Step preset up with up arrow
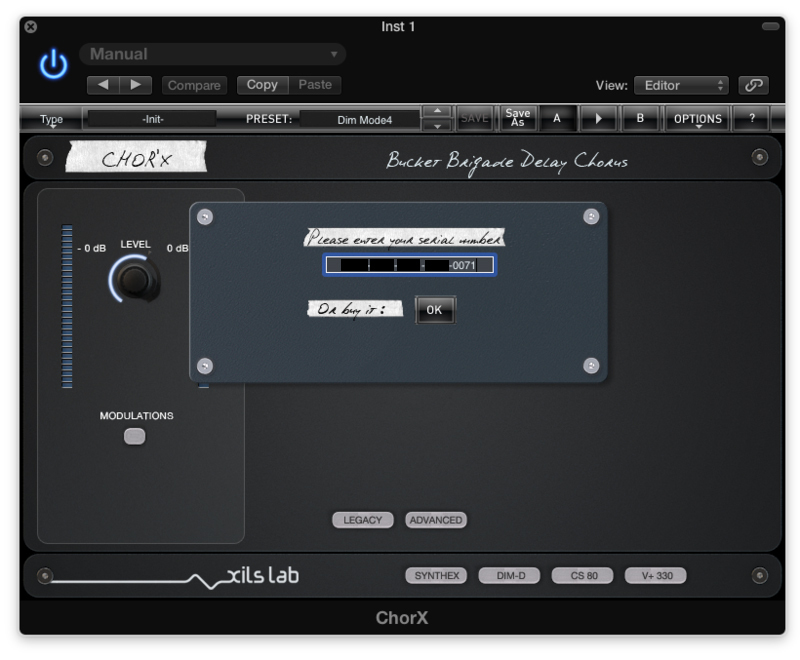The image size is (800, 660). point(437,112)
